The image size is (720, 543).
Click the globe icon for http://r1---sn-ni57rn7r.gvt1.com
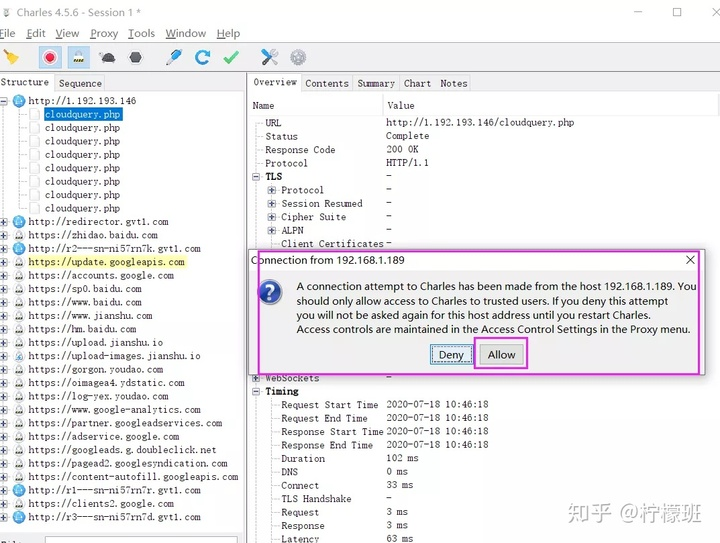point(19,490)
